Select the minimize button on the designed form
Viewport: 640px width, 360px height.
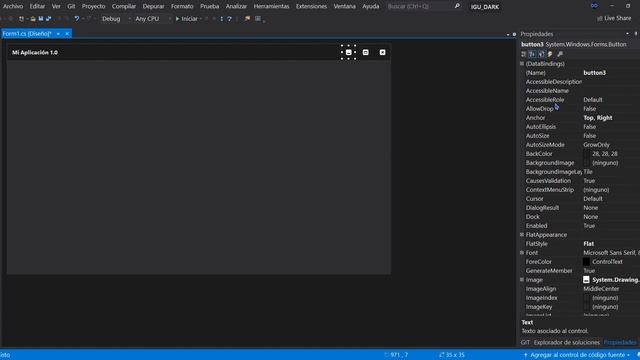(x=349, y=52)
